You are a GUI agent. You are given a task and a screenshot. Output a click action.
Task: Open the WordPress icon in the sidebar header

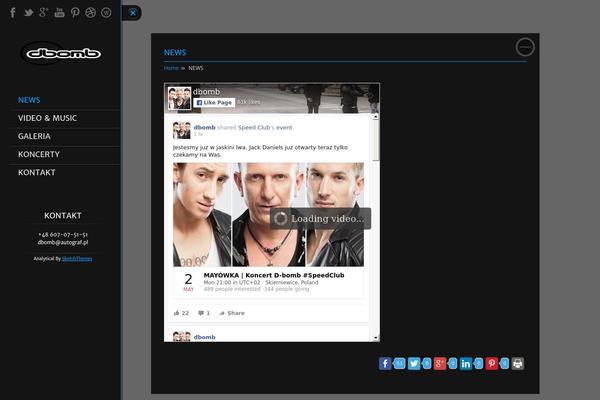(x=106, y=13)
